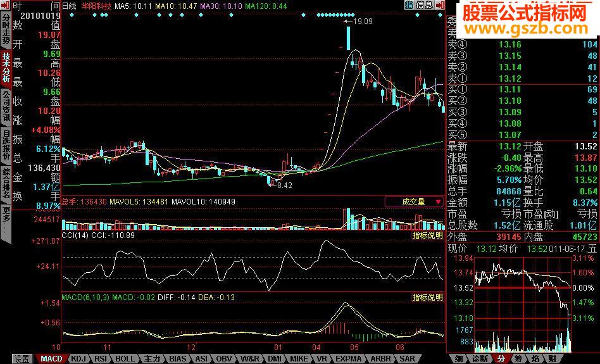
Task: Click the MA30: 10.10 label
Action: point(221,6)
